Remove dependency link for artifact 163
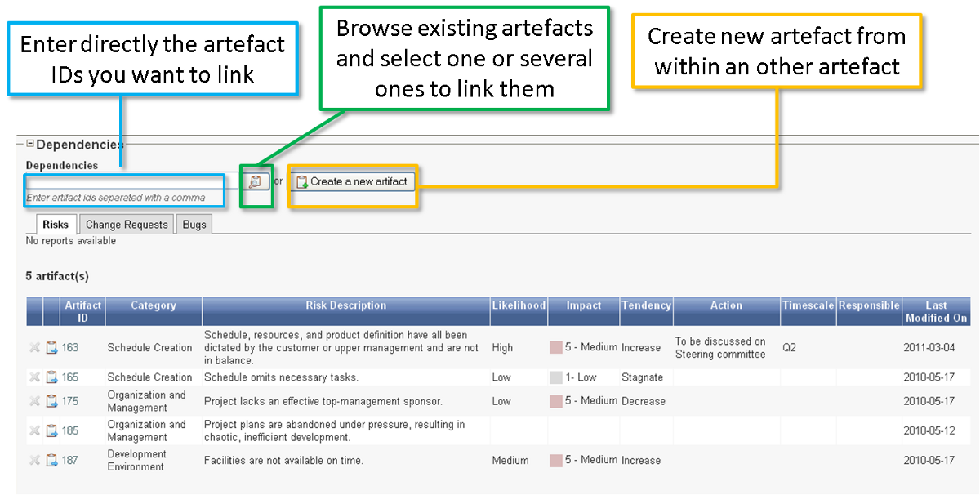Viewport: 980px width, 495px height. click(34, 348)
